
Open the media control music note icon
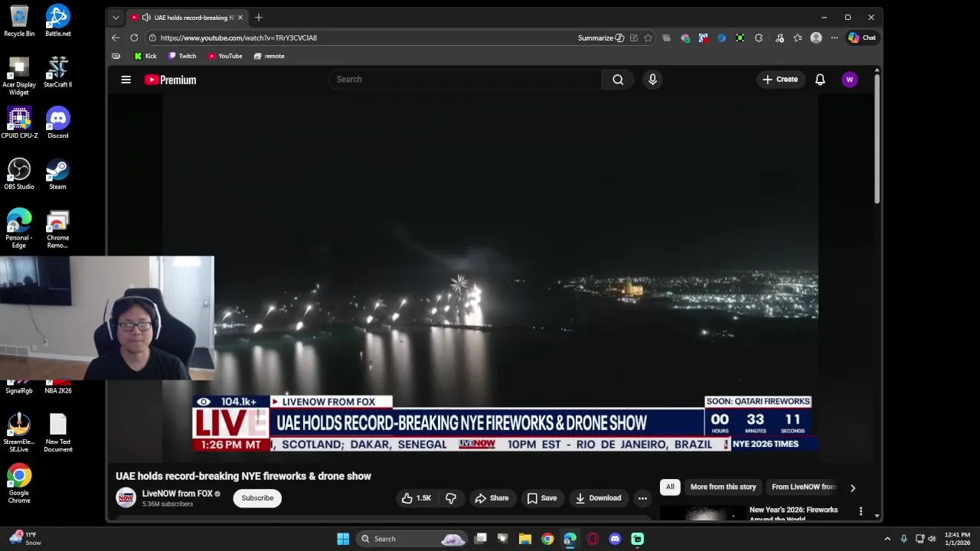[779, 37]
